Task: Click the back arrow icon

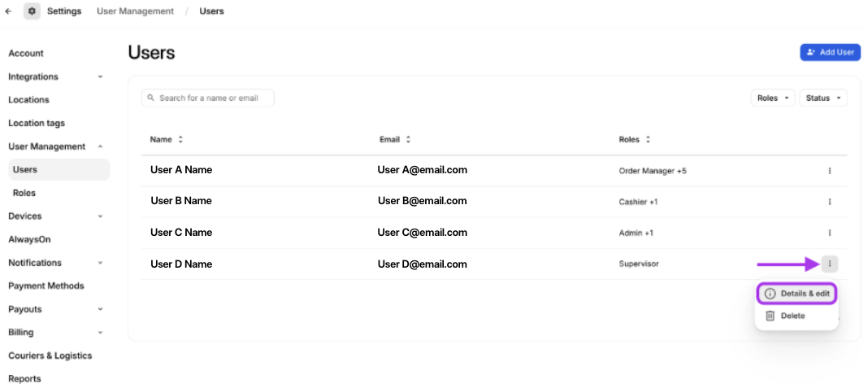Action: 8,11
